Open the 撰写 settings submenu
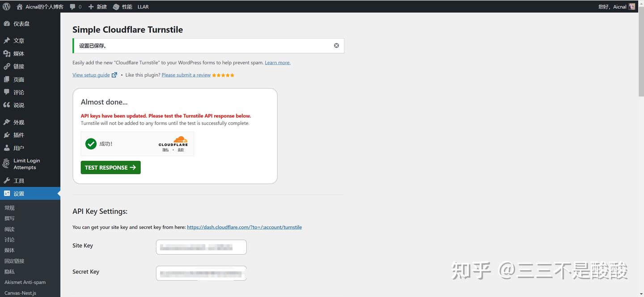 tap(9, 218)
